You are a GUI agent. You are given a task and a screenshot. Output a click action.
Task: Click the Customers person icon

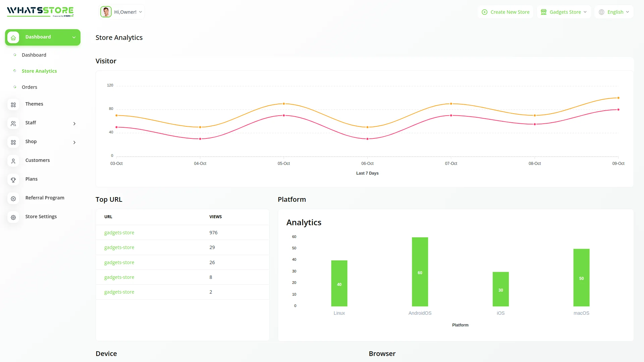click(x=13, y=161)
